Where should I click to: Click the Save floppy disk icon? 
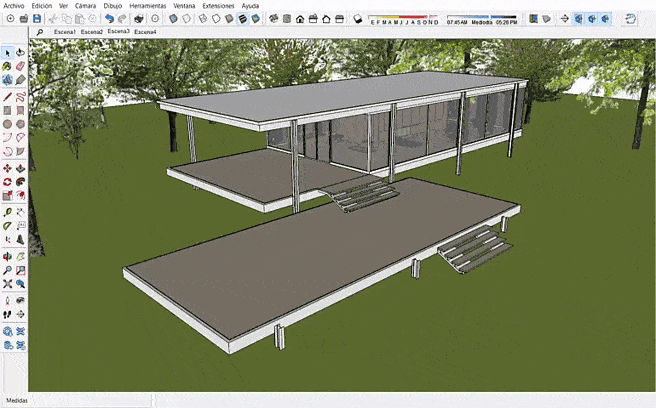point(37,18)
